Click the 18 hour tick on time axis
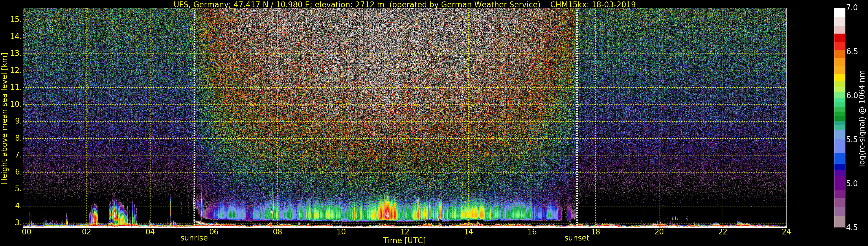868x246 pixels. (595, 232)
